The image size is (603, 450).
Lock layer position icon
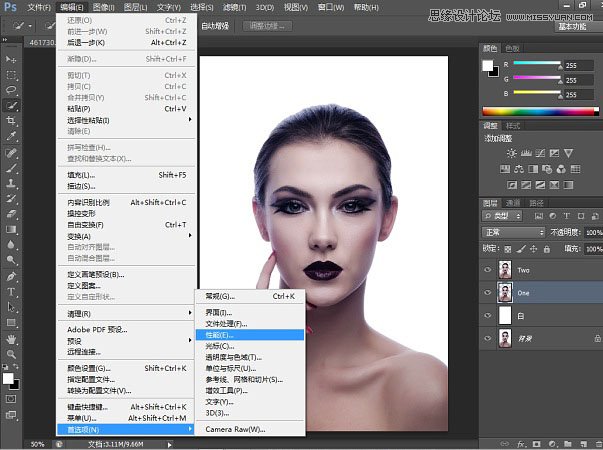tap(533, 249)
